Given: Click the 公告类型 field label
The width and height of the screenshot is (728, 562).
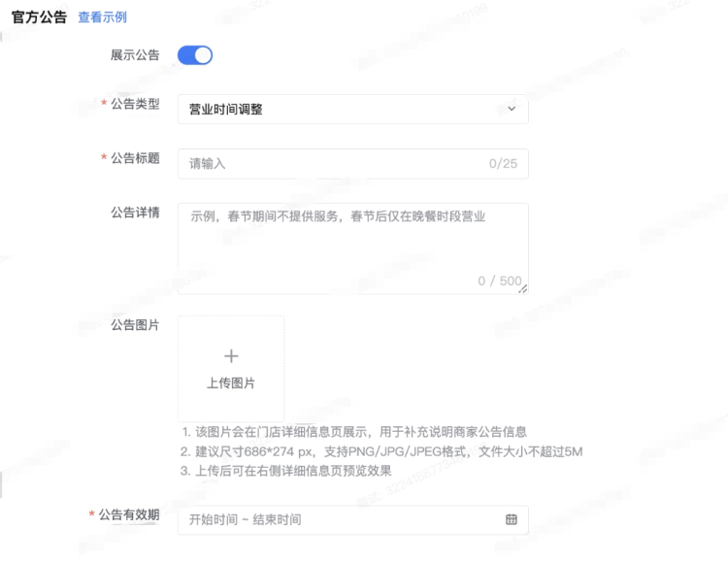Looking at the screenshot, I should click(x=135, y=104).
